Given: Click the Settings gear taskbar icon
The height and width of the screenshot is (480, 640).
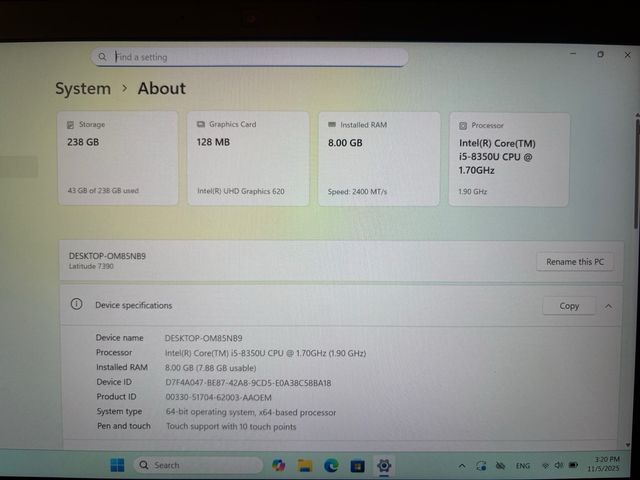Looking at the screenshot, I should click(x=384, y=465).
